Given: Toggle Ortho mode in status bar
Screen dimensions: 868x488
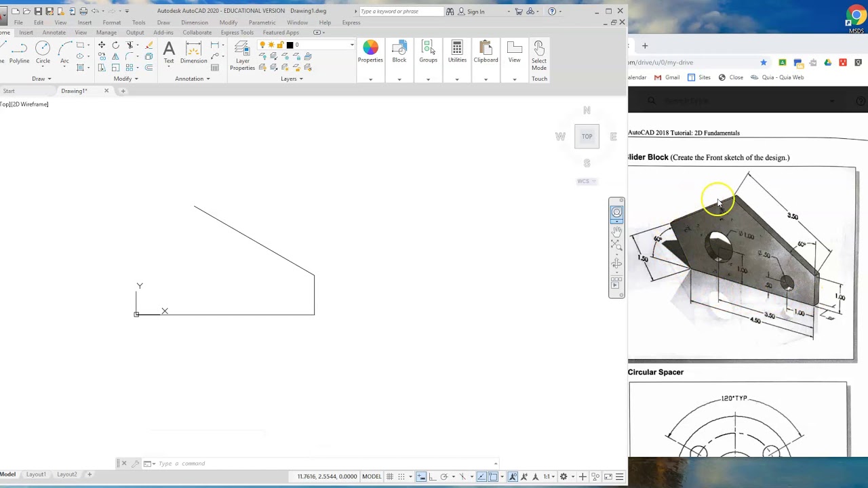Looking at the screenshot, I should 432,476.
